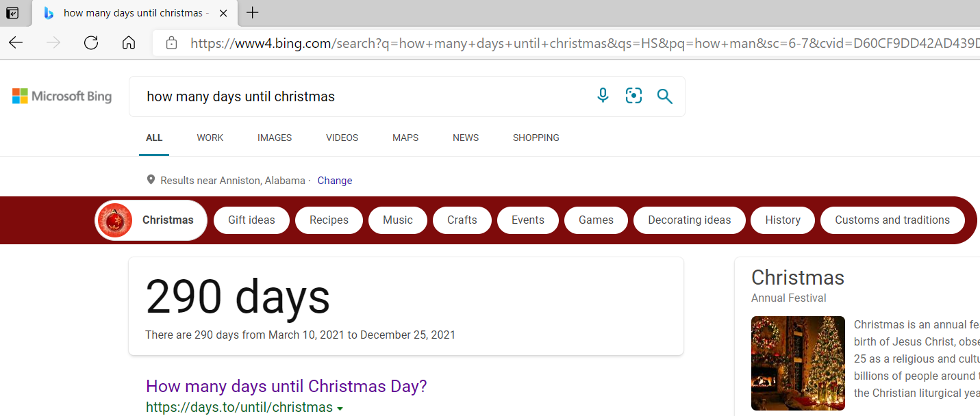980x416 pixels.
Task: Switch to the IMAGES tab
Action: click(275, 138)
